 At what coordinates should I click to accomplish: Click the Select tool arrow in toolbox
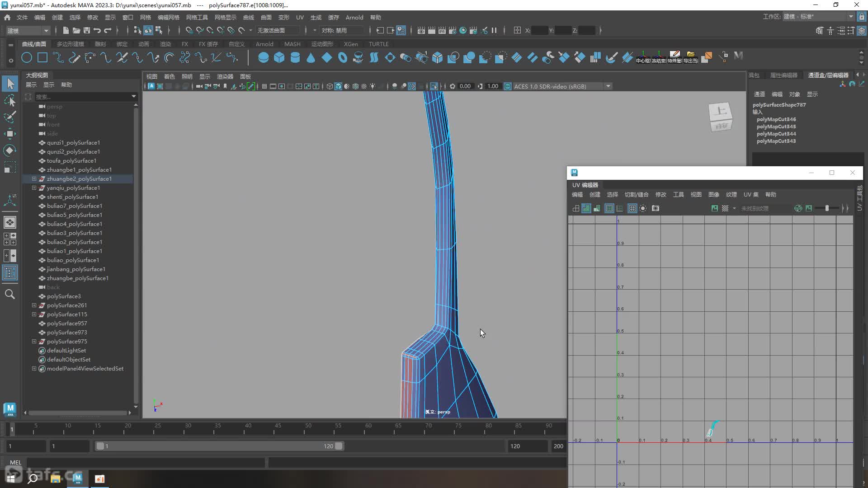[x=10, y=84]
